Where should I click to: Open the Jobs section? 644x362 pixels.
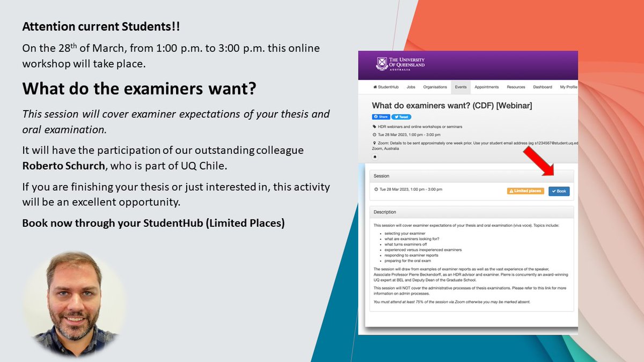pyautogui.click(x=411, y=87)
